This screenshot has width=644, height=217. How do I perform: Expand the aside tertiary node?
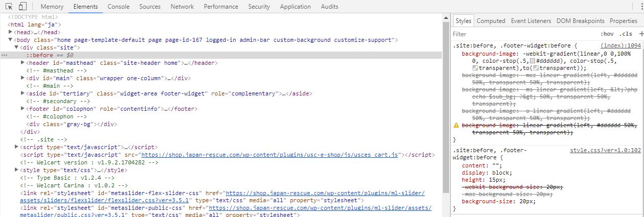[x=23, y=93]
